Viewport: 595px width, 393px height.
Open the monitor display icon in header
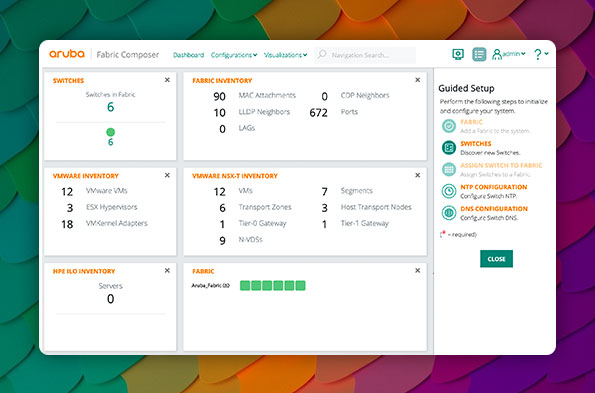pyautogui.click(x=458, y=54)
